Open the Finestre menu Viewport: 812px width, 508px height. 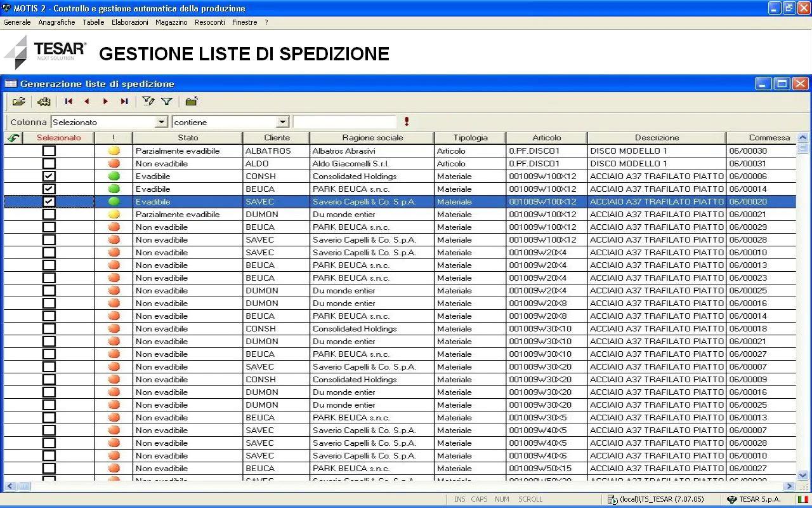(245, 22)
